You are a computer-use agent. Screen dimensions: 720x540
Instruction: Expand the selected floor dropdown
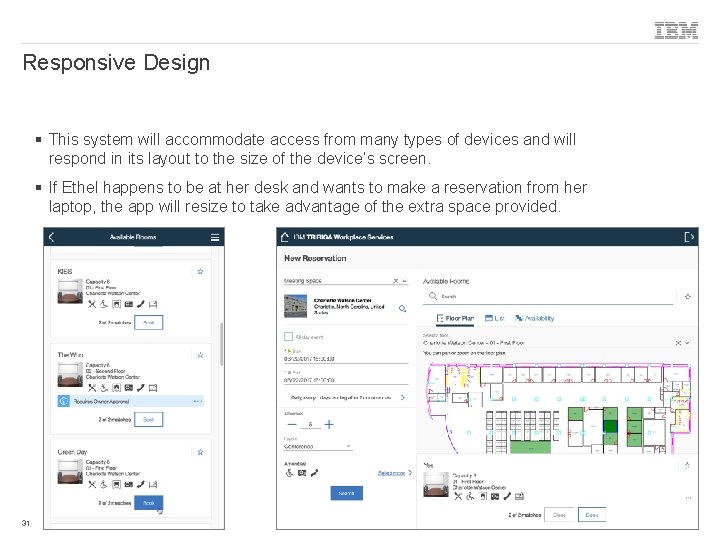click(x=687, y=343)
